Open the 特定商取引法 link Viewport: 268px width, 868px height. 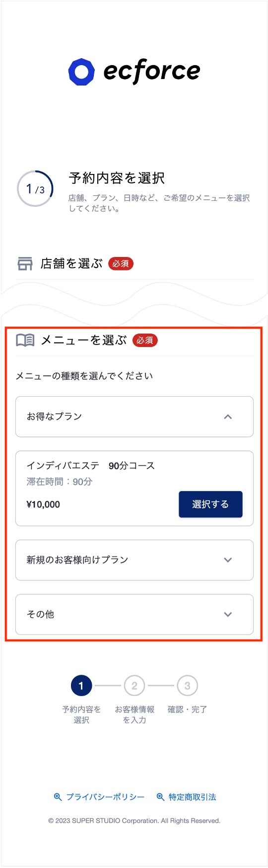[x=193, y=797]
